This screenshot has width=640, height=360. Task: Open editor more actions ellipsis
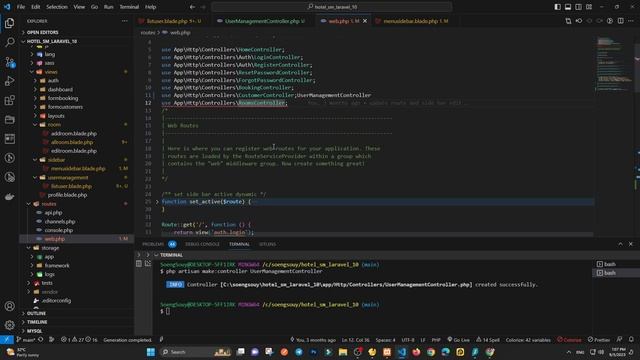[631, 21]
